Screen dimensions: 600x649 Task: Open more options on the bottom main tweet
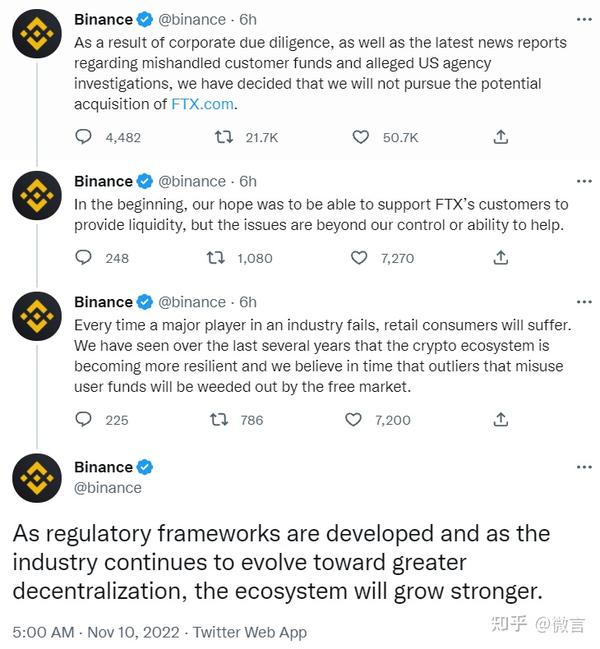pyautogui.click(x=584, y=467)
